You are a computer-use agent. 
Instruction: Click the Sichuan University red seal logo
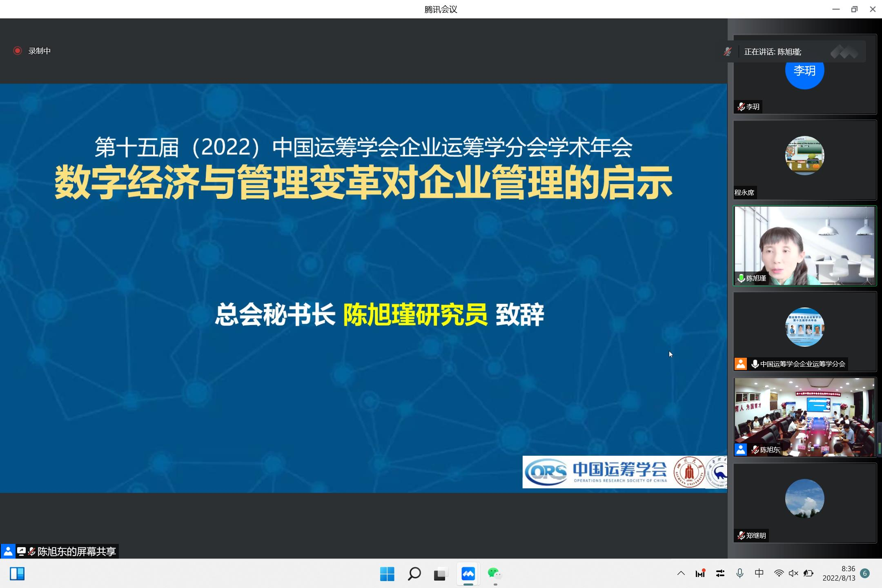click(x=689, y=472)
